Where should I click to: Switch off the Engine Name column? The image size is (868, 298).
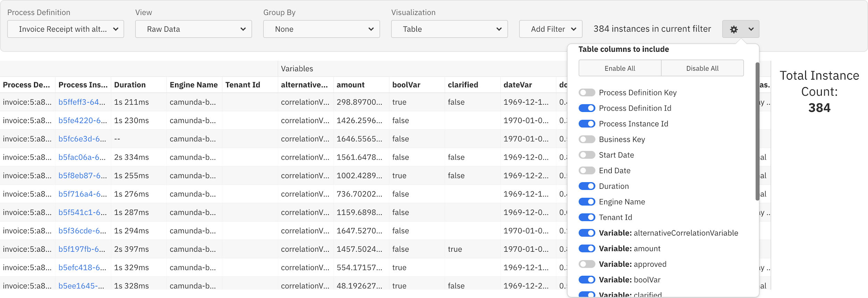click(587, 202)
